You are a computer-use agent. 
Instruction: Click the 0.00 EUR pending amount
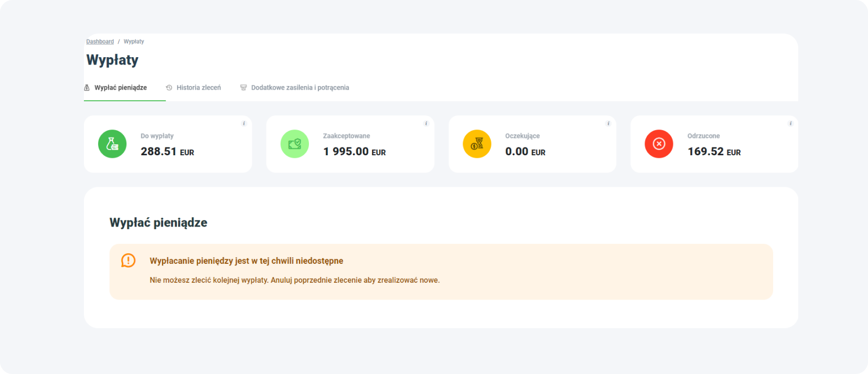525,152
